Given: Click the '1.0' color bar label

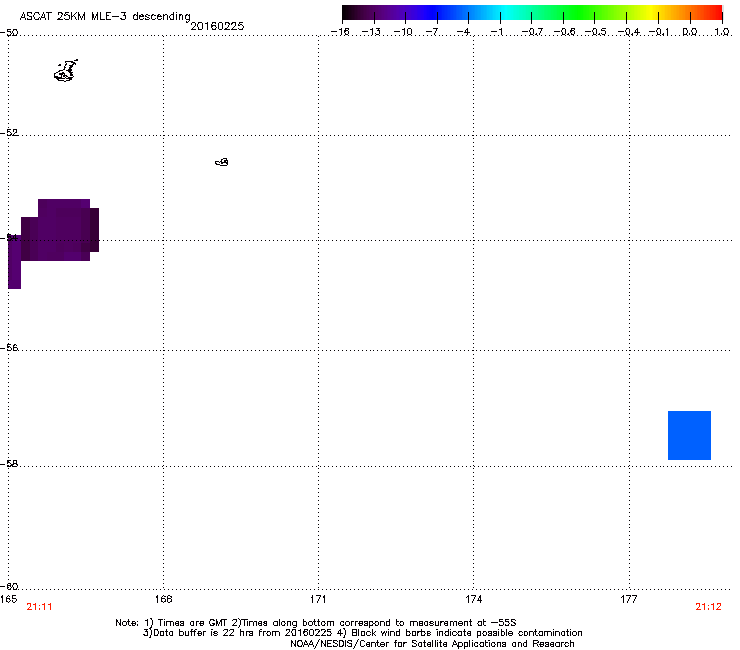Looking at the screenshot, I should click(x=722, y=32).
